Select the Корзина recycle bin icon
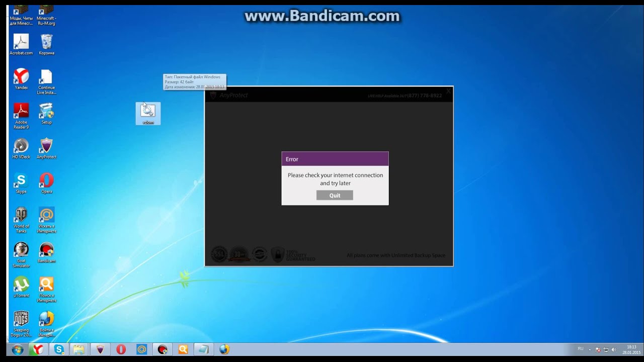The height and width of the screenshot is (362, 644). pos(46,44)
